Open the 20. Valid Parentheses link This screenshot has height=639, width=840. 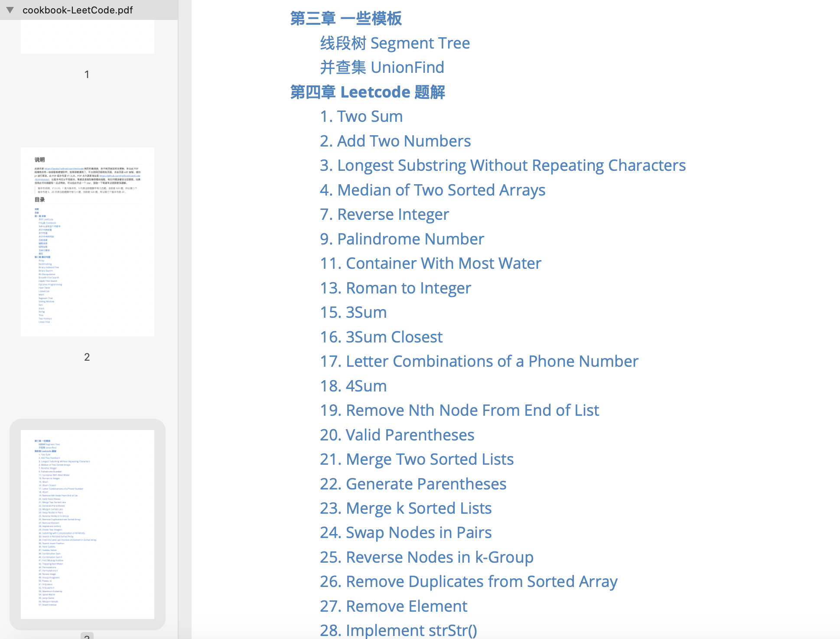pos(397,435)
